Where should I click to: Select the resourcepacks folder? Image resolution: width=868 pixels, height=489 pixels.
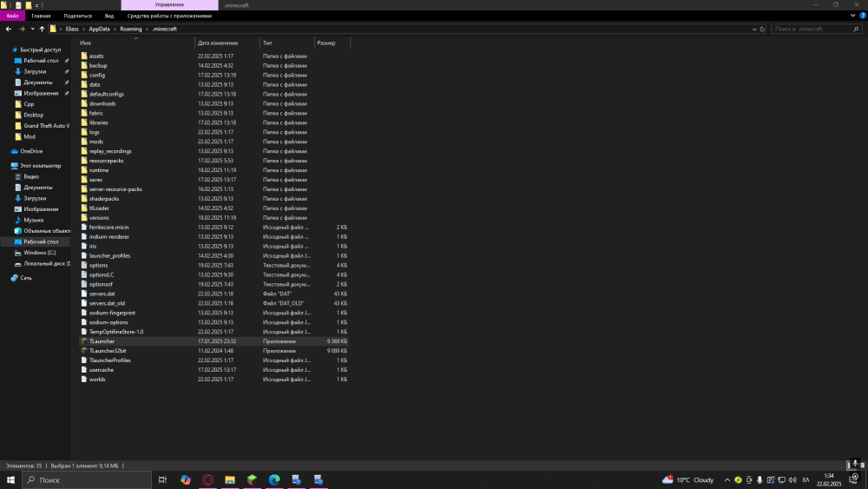[106, 161]
